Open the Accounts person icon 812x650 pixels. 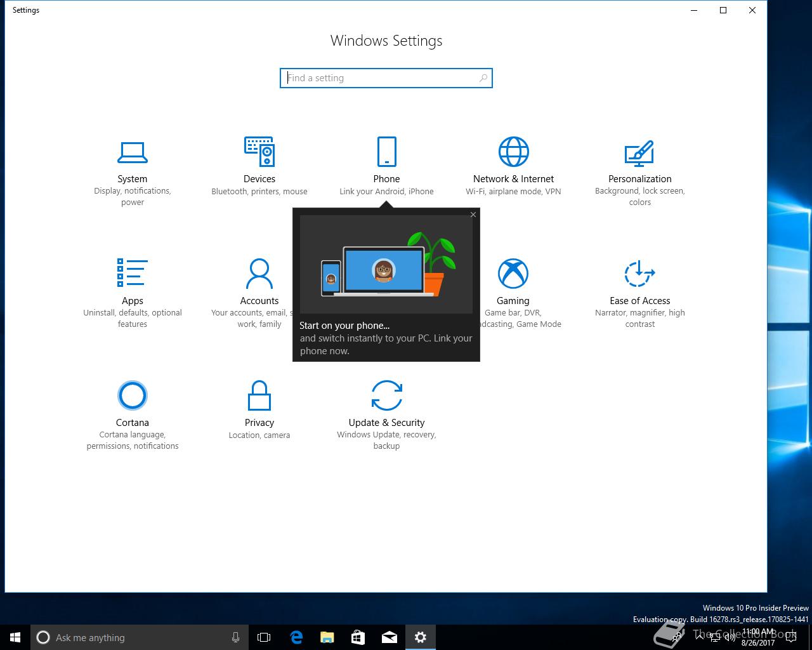(x=259, y=273)
